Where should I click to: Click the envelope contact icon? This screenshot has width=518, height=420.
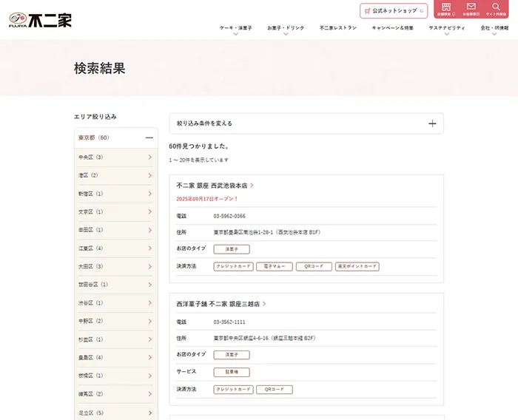(x=471, y=9)
